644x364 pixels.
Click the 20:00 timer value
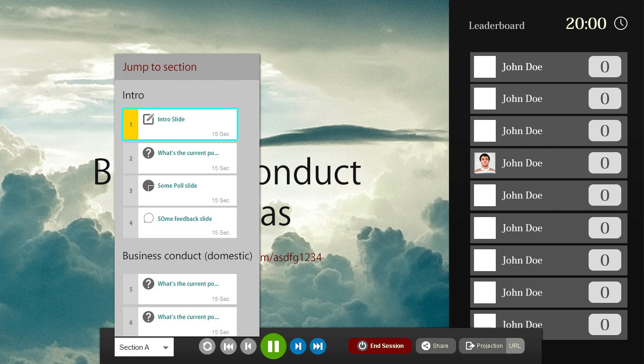(x=586, y=23)
